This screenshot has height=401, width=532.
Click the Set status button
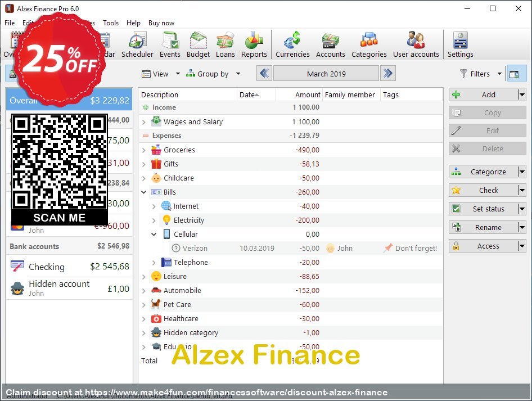click(484, 209)
